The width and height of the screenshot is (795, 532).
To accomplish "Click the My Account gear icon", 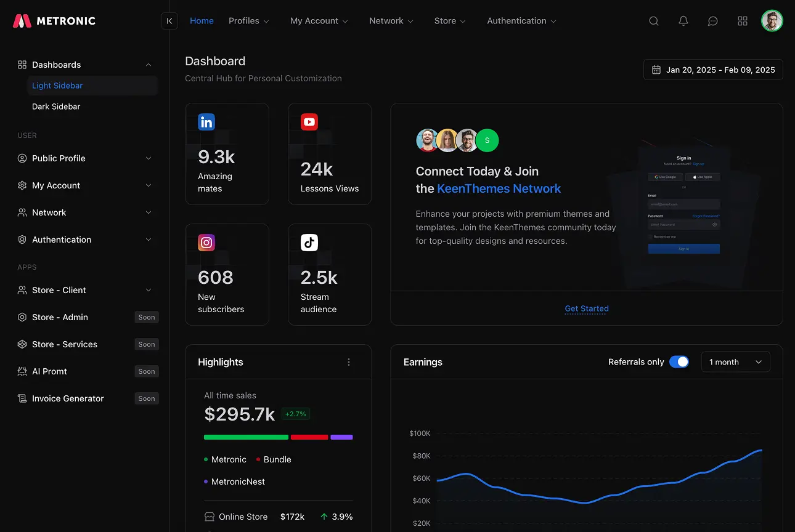I will click(x=22, y=185).
